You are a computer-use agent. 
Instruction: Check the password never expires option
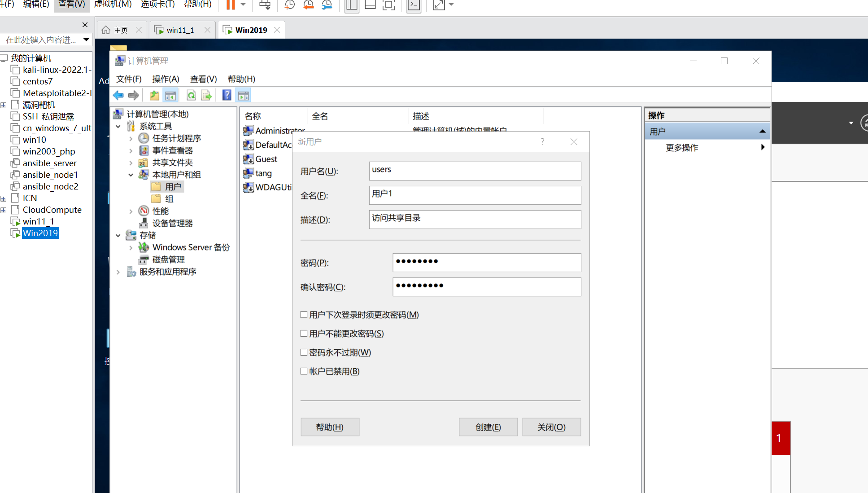pos(304,352)
